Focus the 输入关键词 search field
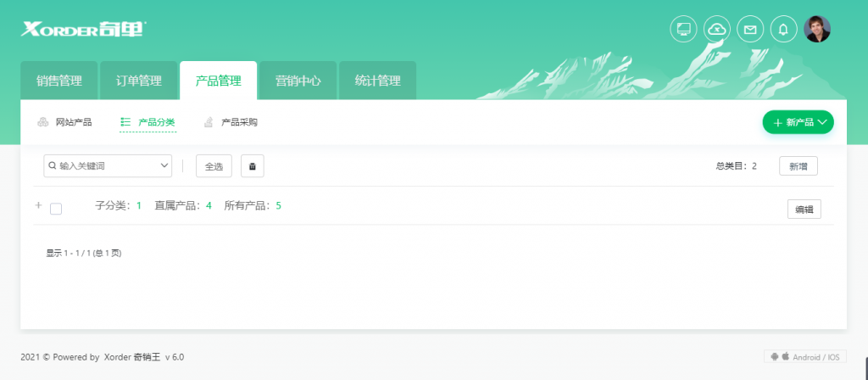868x380 pixels. (x=102, y=165)
